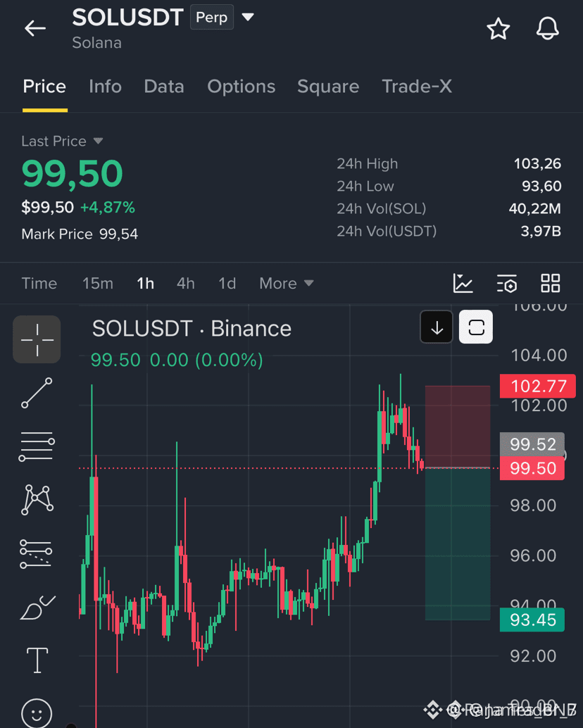
Task: Open the multi-chart grid layout icon
Action: coord(551,283)
